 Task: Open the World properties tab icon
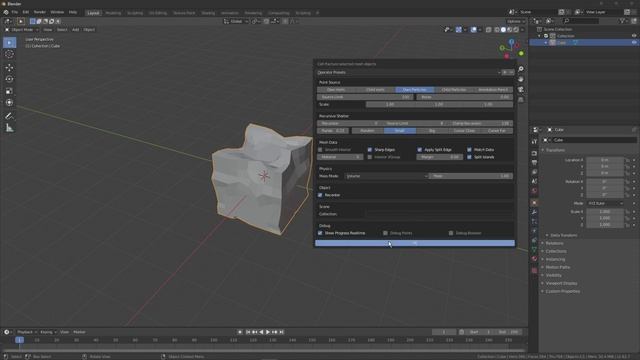point(534,191)
